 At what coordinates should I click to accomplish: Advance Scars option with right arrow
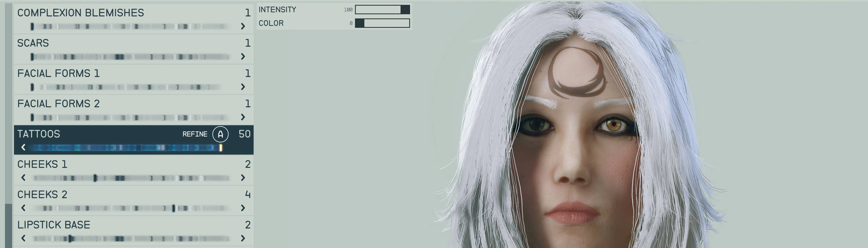(243, 57)
